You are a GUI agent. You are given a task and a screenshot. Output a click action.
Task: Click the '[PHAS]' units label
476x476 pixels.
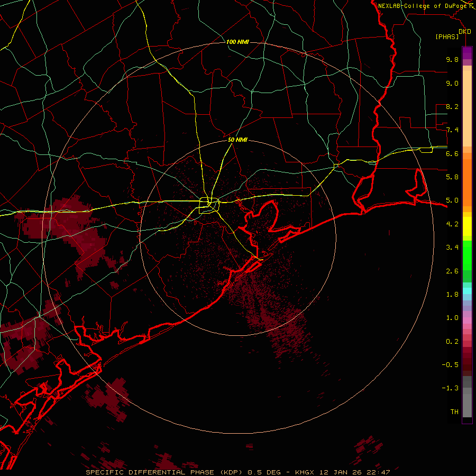coord(447,37)
